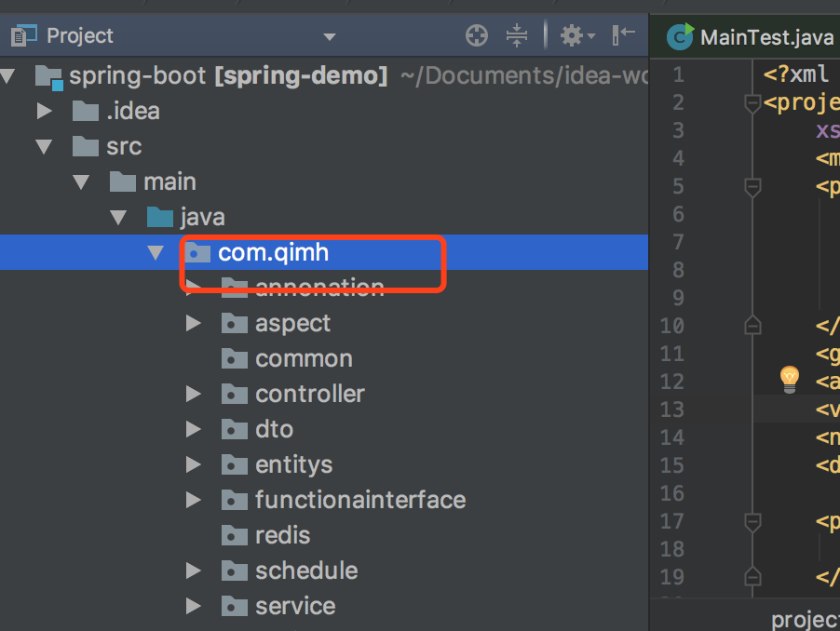Viewport: 840px width, 631px height.
Task: Select the common package
Action: tap(304, 359)
